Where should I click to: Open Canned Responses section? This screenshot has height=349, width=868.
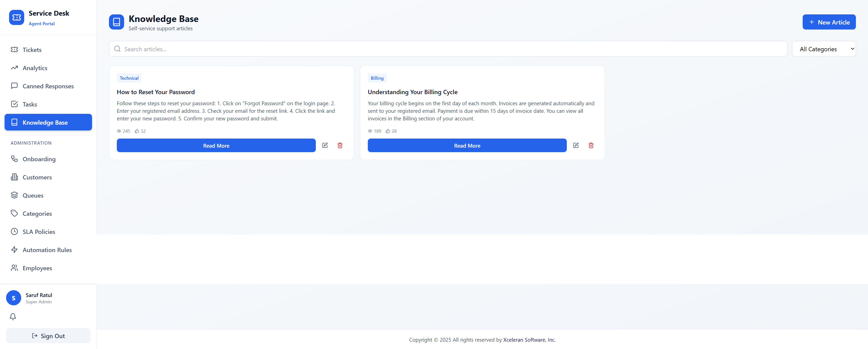(x=48, y=86)
